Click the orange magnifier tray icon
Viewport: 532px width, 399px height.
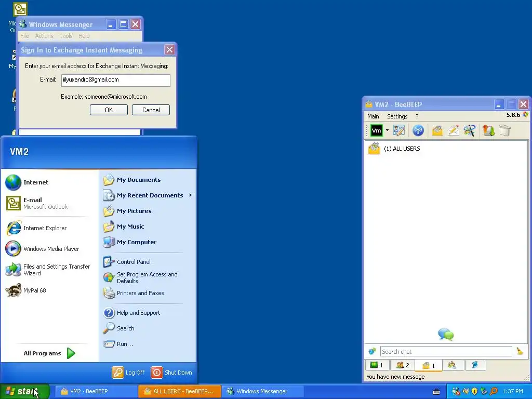coord(494,391)
